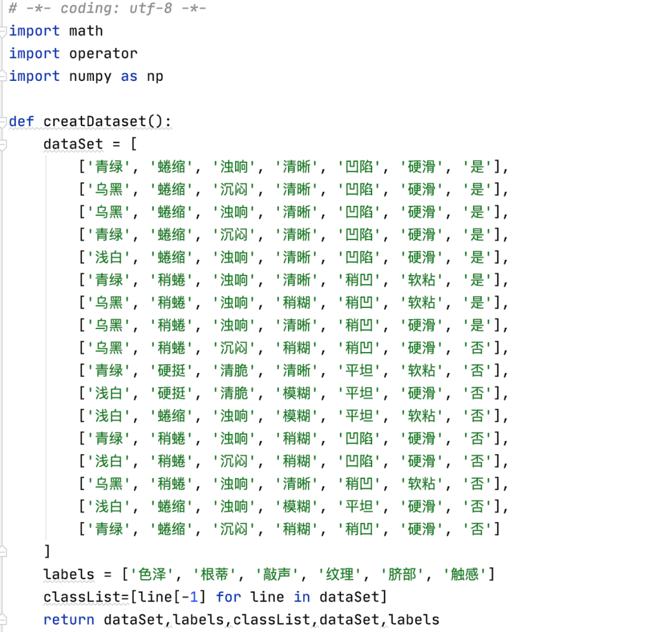Click the '青绿' string in the first data row
This screenshot has height=632, width=672.
click(x=109, y=166)
